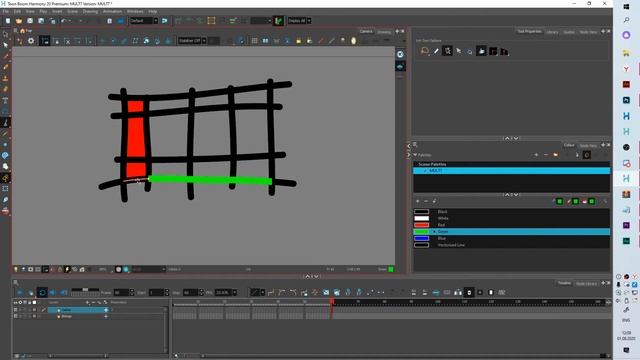Screen dimensions: 640x360
Task: Select the Brush tool in the left toolbar
Action: click(5, 56)
